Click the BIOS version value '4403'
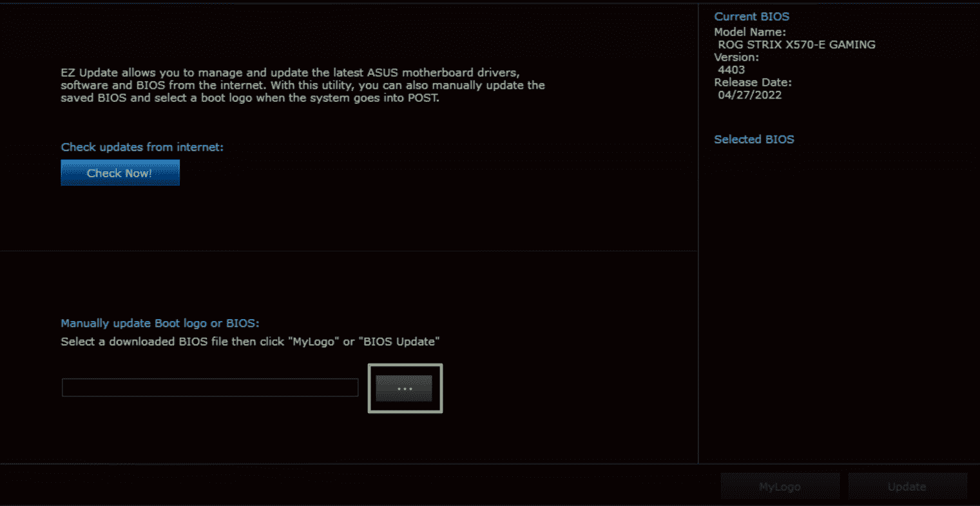980x506 pixels. (731, 70)
